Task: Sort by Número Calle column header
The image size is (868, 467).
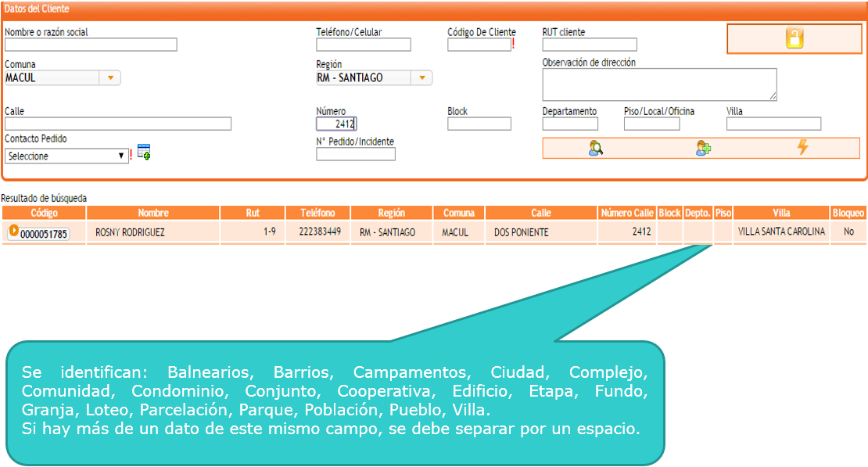Action: [x=627, y=213]
